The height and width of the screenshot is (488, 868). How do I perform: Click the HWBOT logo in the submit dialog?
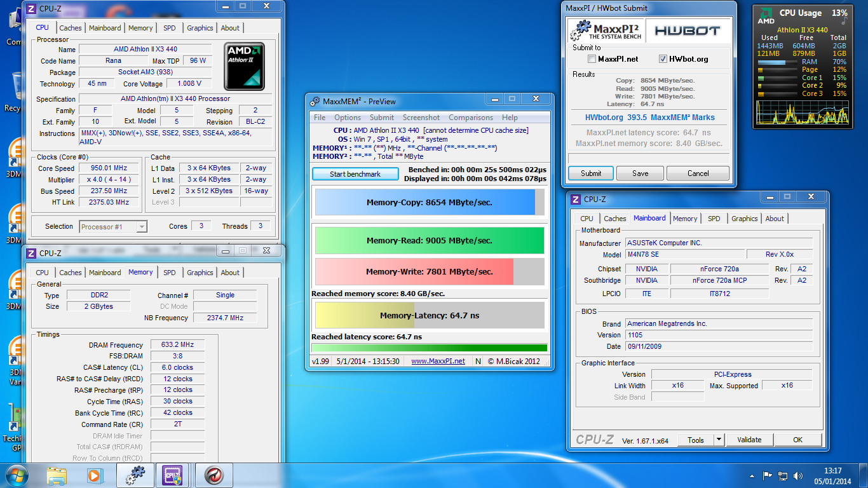[688, 30]
